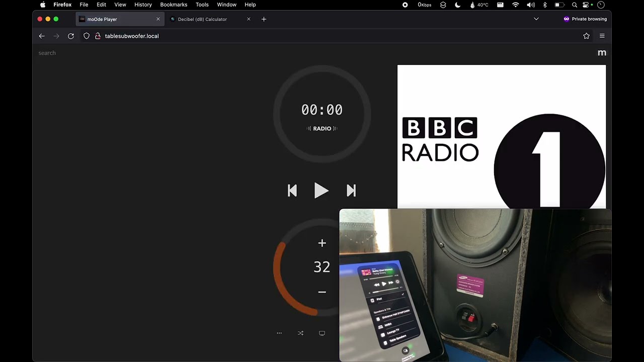This screenshot has height=362, width=644.
Task: Open a new browser tab
Action: coord(264,19)
